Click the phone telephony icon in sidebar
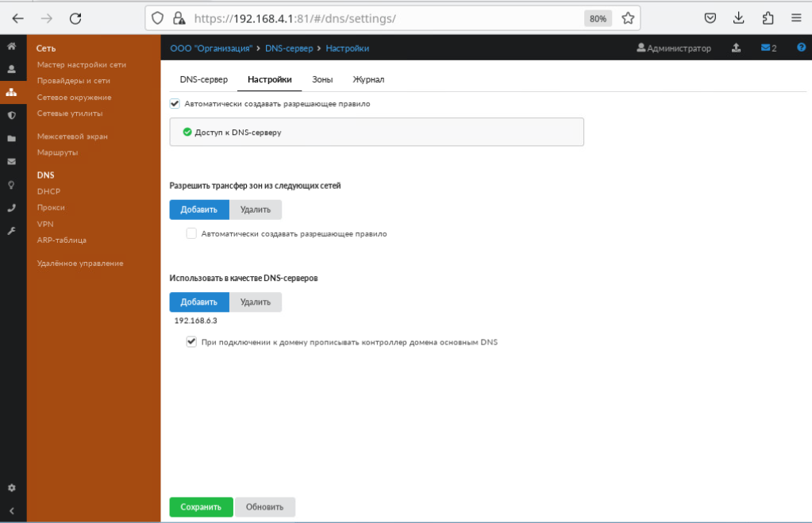This screenshot has height=523, width=812. (x=11, y=208)
